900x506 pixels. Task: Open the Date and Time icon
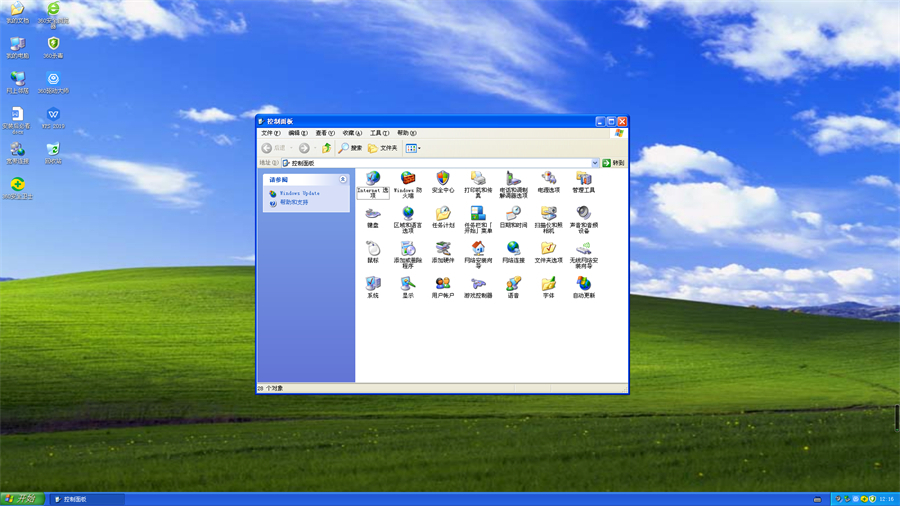(x=513, y=217)
